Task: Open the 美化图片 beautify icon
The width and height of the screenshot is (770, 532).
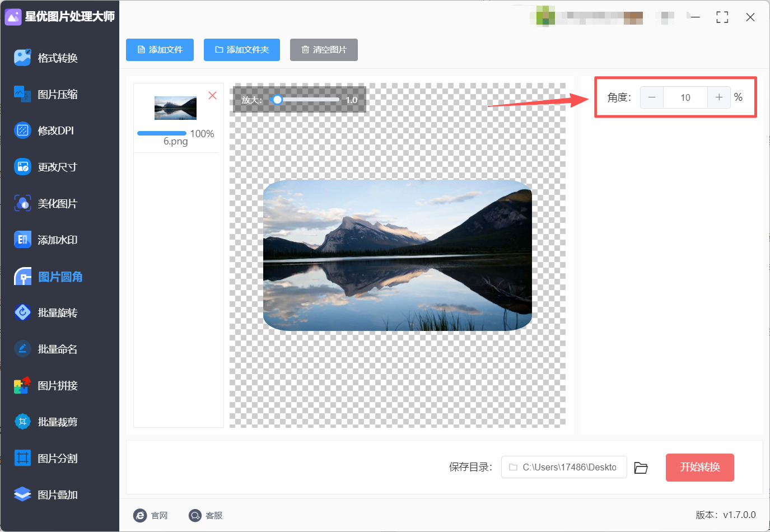Action: coord(22,203)
